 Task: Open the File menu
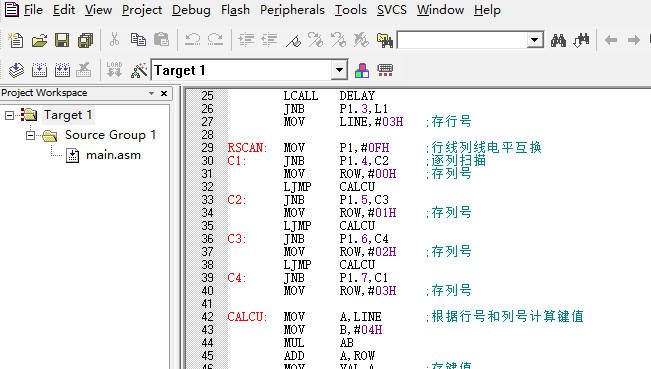33,10
